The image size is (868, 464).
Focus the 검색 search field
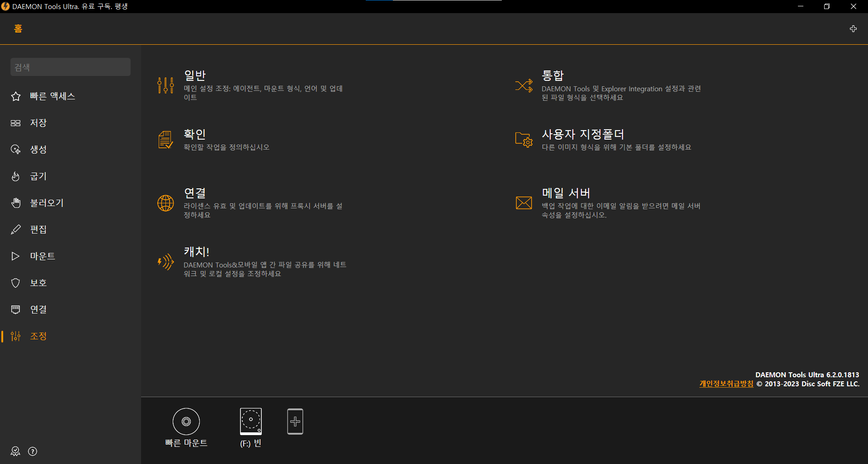point(71,67)
